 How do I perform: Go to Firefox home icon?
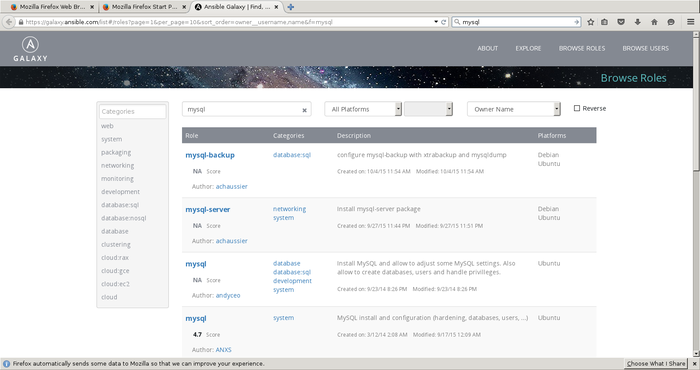(x=654, y=22)
